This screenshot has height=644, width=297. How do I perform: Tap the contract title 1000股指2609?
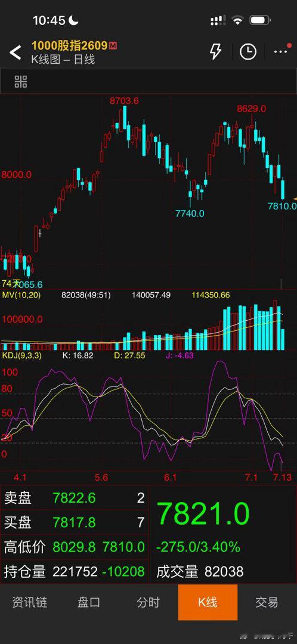70,45
